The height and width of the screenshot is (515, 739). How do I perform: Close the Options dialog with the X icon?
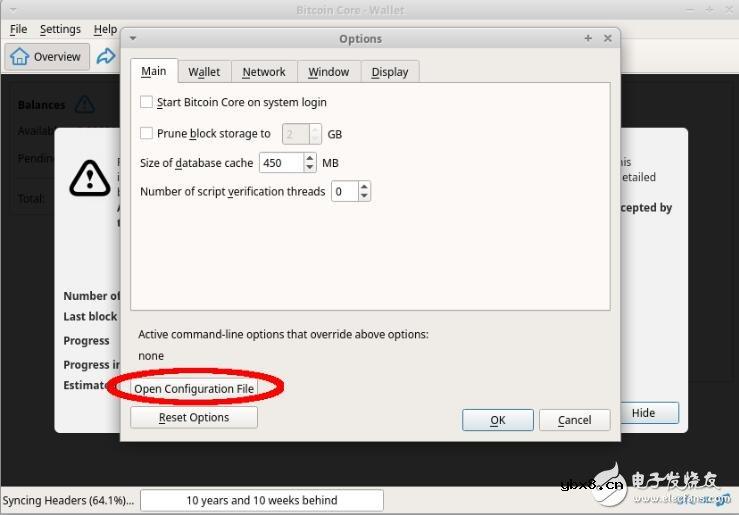pyautogui.click(x=607, y=38)
